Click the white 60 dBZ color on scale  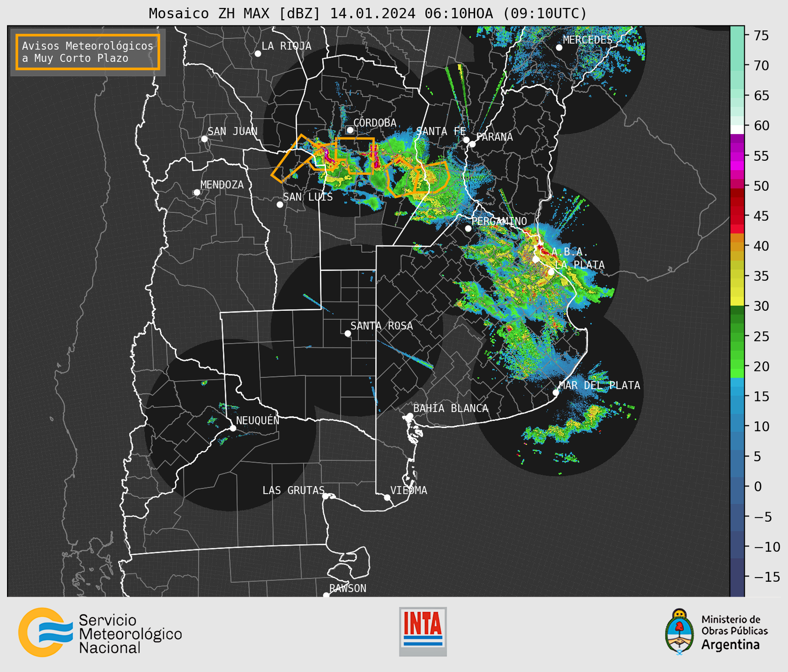click(x=737, y=129)
